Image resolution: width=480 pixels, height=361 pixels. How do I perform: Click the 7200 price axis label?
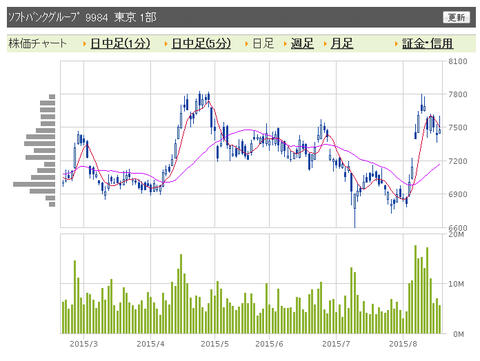tap(458, 161)
